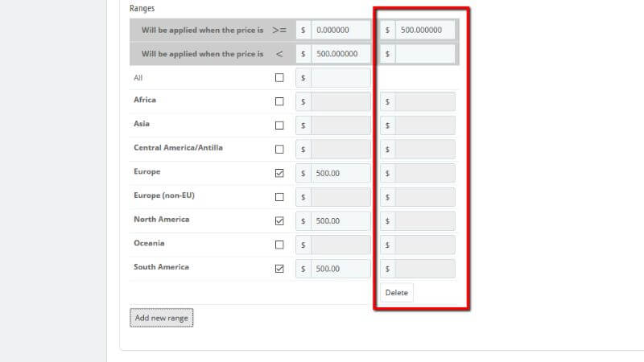
Task: Edit the first range lower limit 0.000000
Action: click(x=341, y=30)
